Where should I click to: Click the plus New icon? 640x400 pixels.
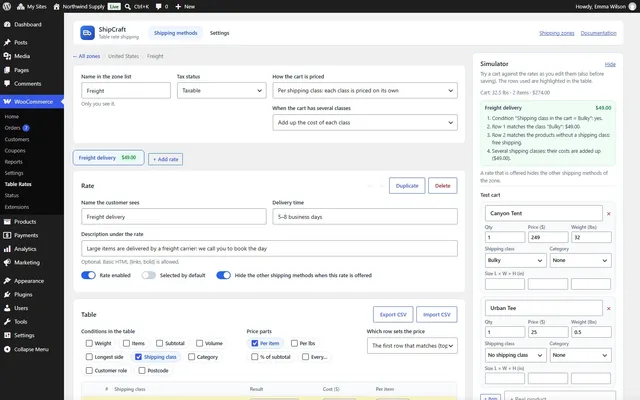178,7
